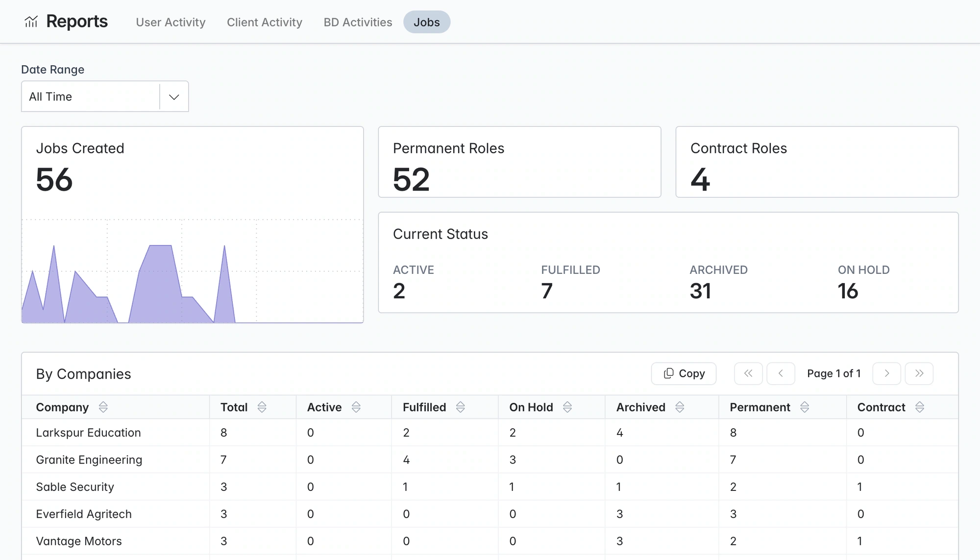Sort by Fulfilled column arrows
The width and height of the screenshot is (980, 560).
click(x=460, y=407)
